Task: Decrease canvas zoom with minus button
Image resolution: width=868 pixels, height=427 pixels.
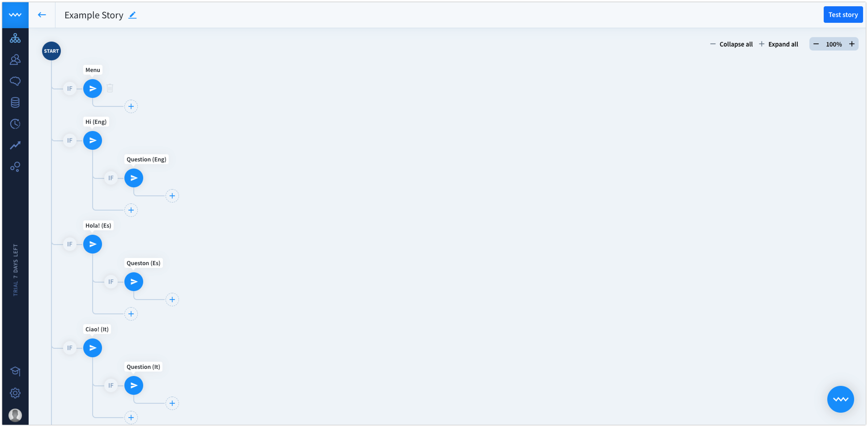Action: click(x=816, y=44)
